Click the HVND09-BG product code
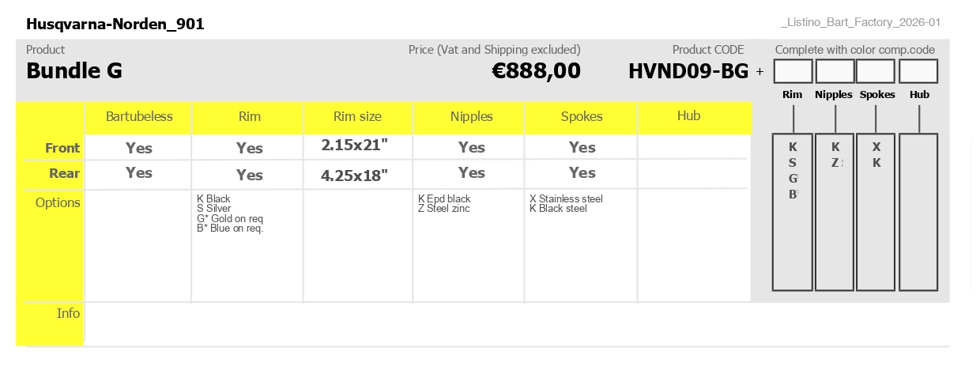Screen dimensions: 980x374 [x=688, y=71]
